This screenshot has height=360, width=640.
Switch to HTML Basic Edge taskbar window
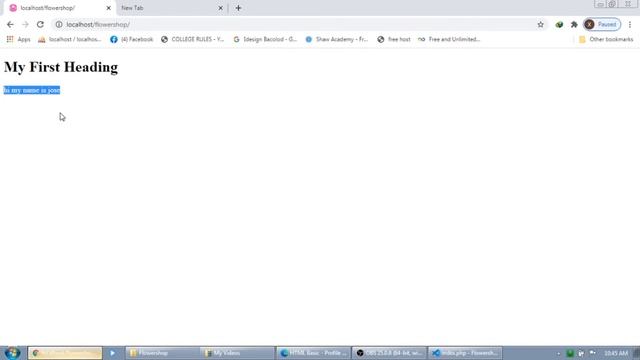313,353
